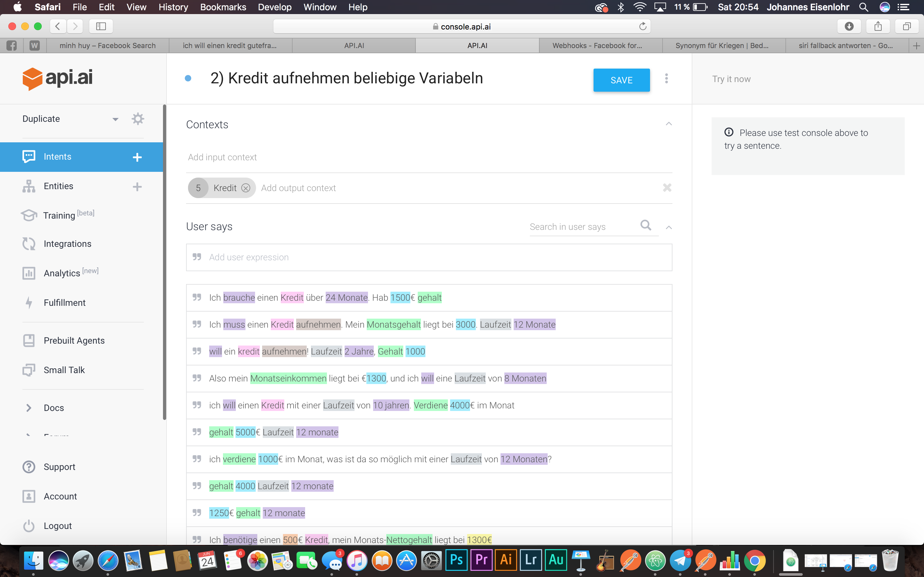Screen dimensions: 924x577
Task: Remove the Kredit output context
Action: (x=246, y=188)
